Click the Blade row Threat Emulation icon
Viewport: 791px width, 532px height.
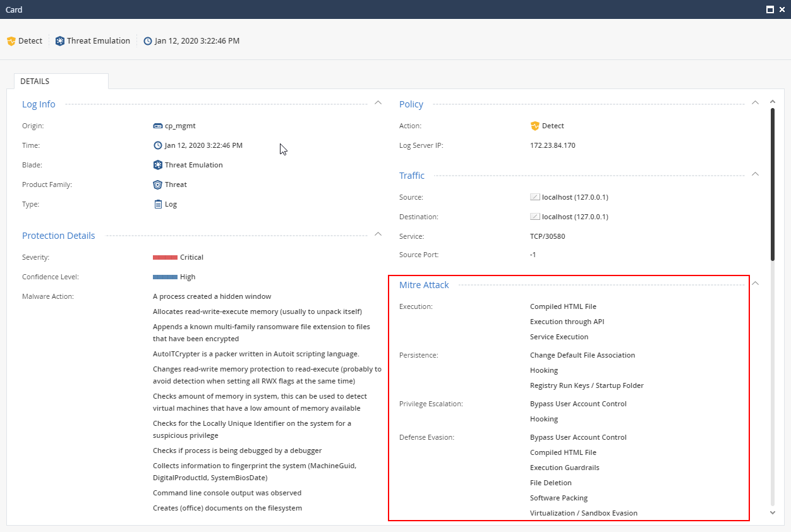158,165
